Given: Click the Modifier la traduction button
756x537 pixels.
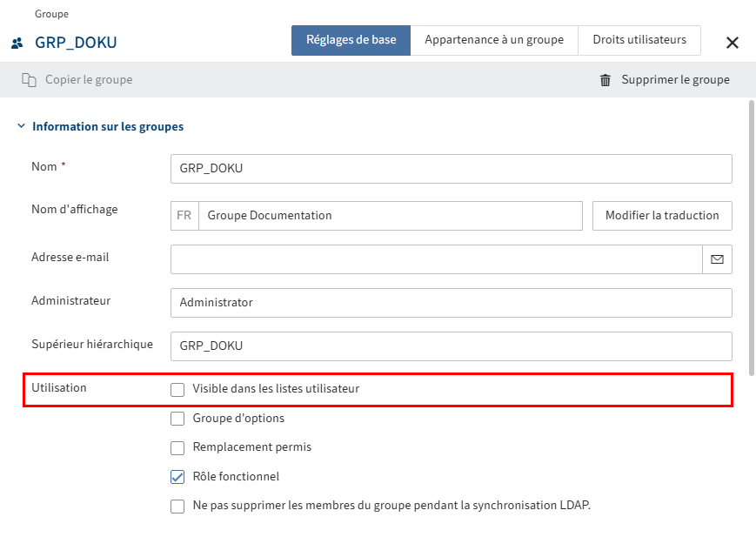Looking at the screenshot, I should point(661,215).
